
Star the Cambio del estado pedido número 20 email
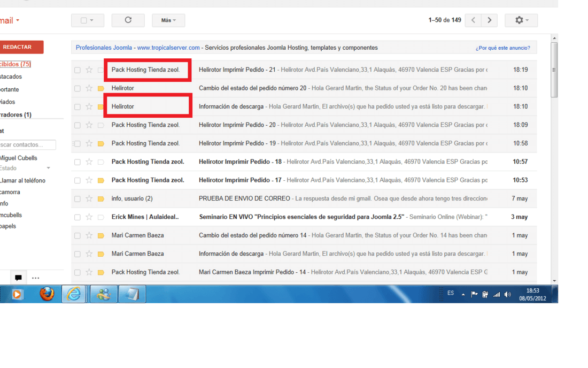pyautogui.click(x=89, y=88)
